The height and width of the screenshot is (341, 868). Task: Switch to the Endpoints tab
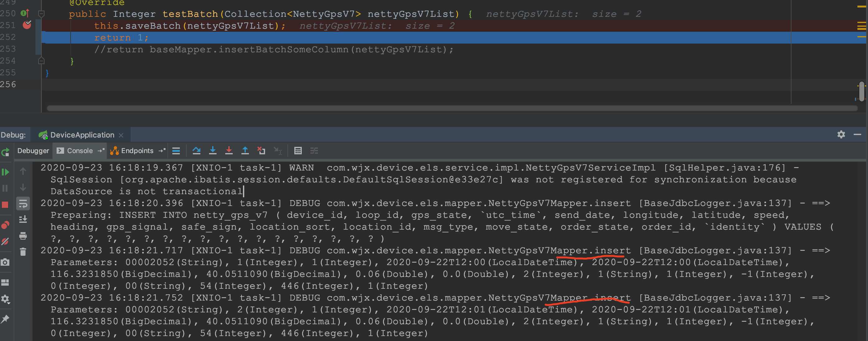coord(137,151)
